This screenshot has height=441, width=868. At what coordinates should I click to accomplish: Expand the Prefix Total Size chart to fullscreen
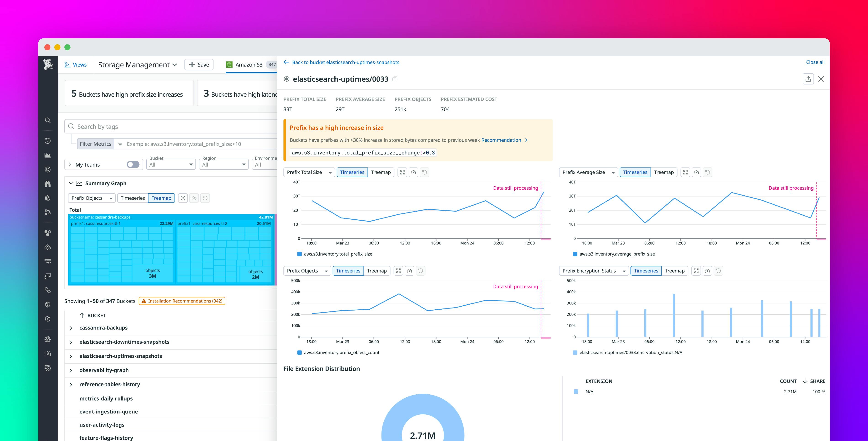pos(402,172)
